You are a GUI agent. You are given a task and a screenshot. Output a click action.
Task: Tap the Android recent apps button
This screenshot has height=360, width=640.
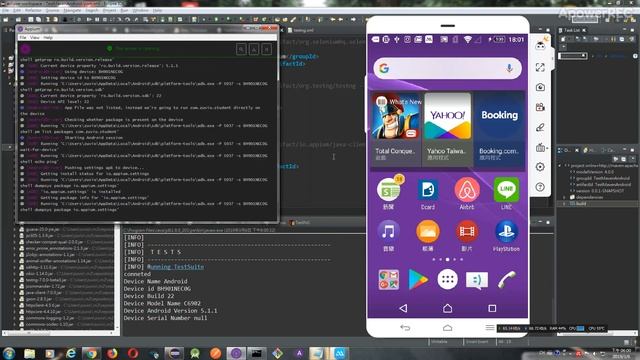click(x=492, y=308)
